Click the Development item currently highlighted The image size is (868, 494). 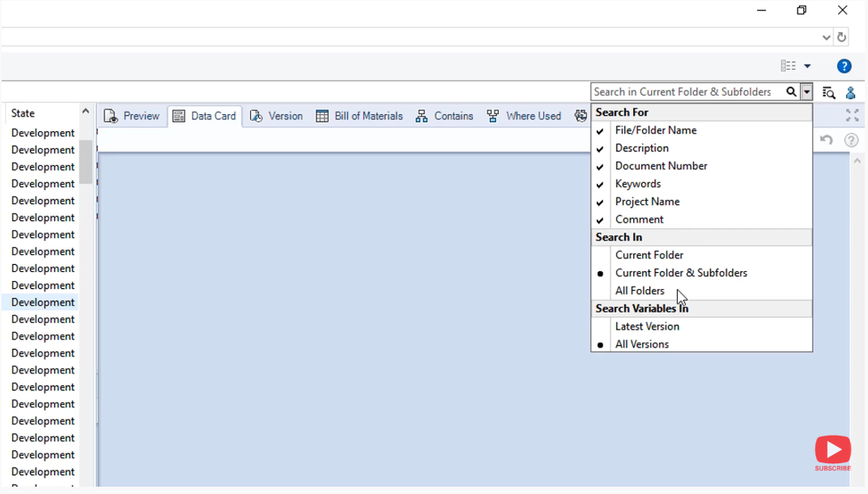coord(42,302)
